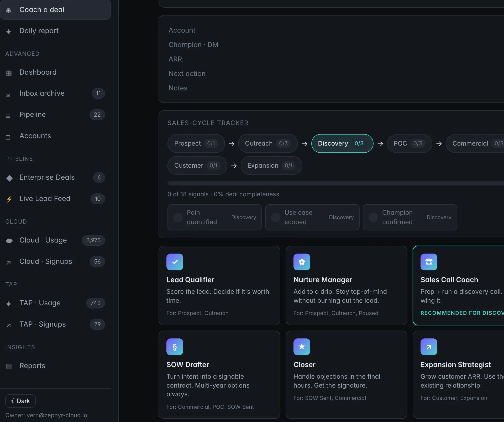504x422 pixels.
Task: Click the Sales Call Coach phone icon
Action: click(x=429, y=262)
